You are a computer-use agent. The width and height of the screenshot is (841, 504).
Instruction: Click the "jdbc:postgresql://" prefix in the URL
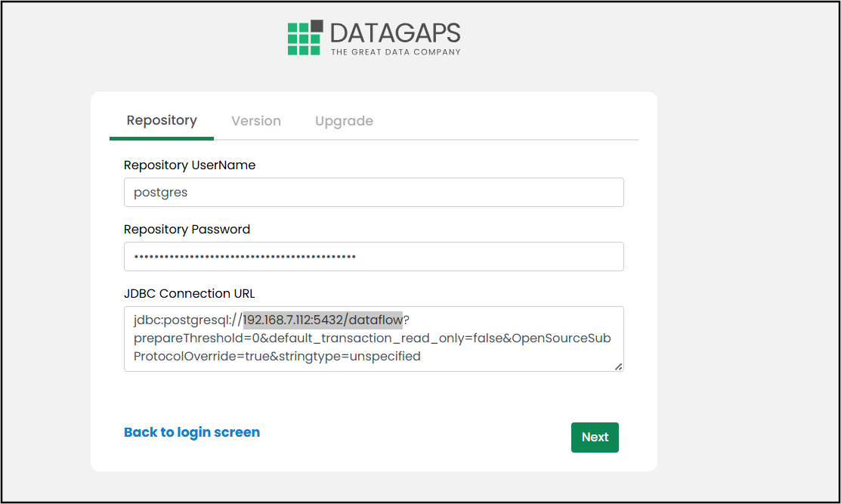(187, 320)
